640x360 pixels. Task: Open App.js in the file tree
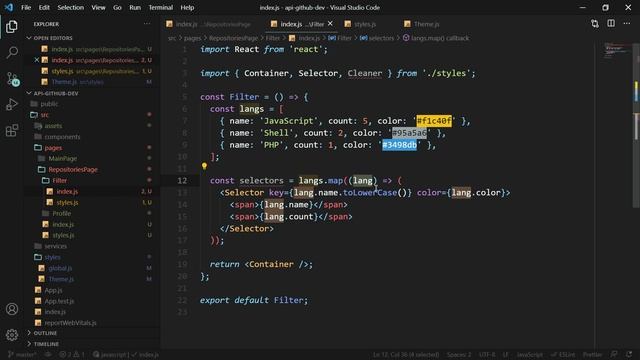coord(53,290)
